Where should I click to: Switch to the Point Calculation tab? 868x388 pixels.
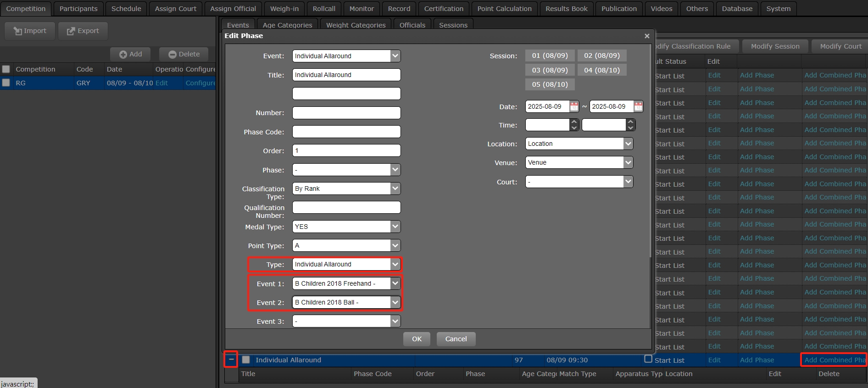(504, 9)
